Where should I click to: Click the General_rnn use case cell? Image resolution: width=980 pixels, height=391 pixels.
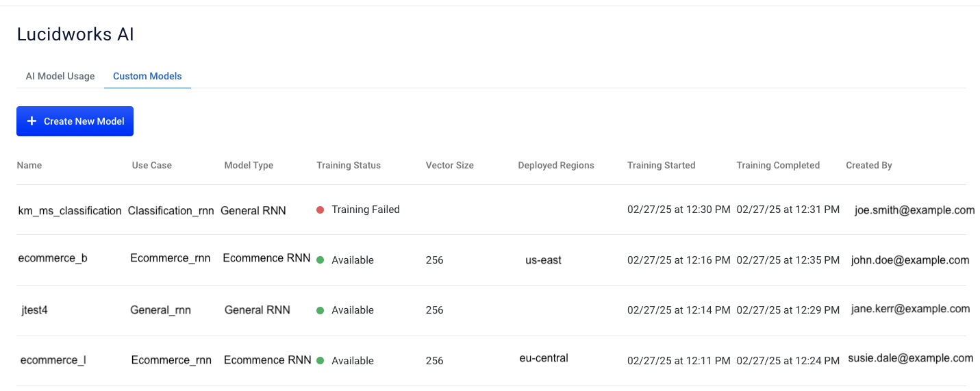(160, 310)
